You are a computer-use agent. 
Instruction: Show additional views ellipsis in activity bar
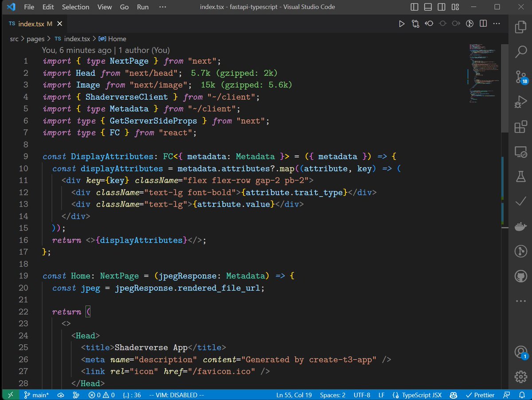(x=520, y=301)
